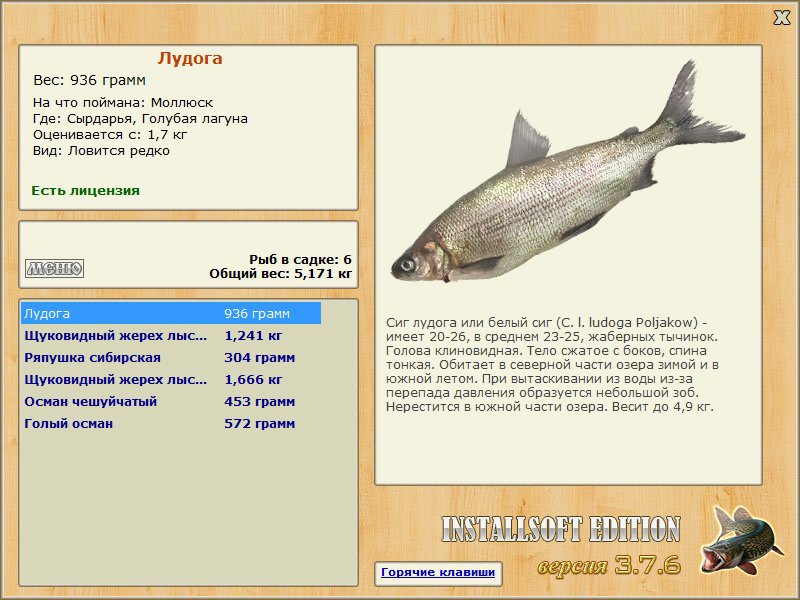Select the Голый осман row
The image size is (800, 600).
(x=171, y=423)
